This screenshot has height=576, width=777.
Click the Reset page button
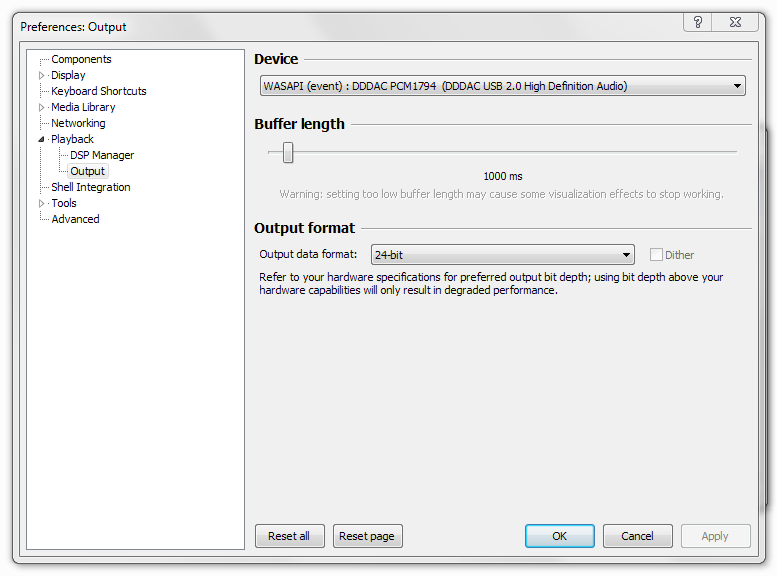coord(367,536)
